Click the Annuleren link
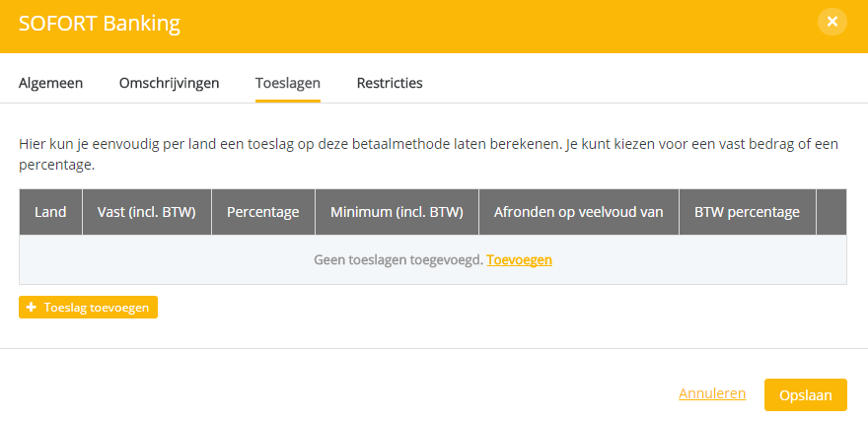 click(x=712, y=393)
